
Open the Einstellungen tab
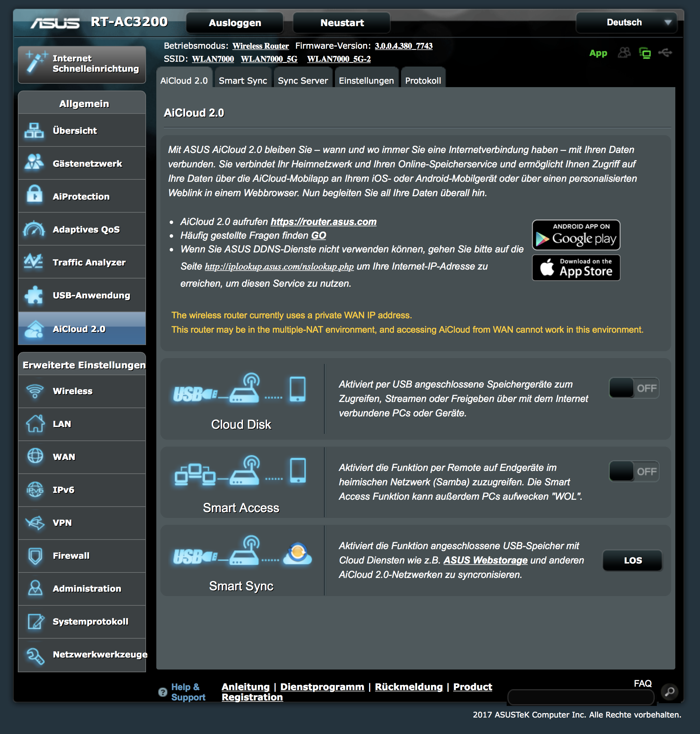366,80
